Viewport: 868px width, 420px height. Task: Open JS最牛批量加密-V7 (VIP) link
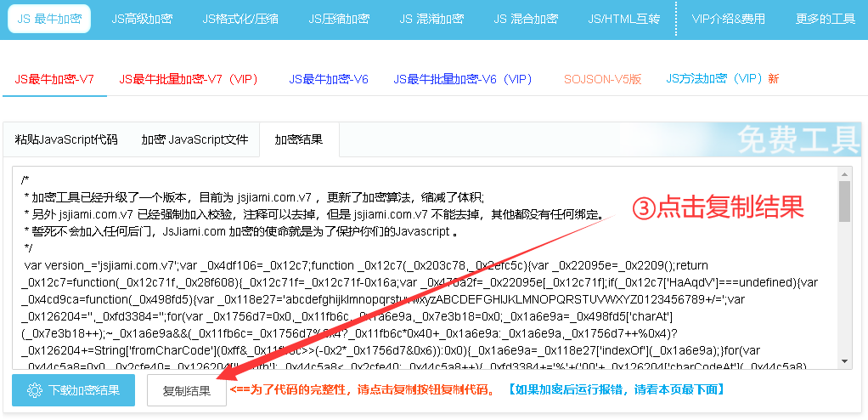pyautogui.click(x=189, y=79)
